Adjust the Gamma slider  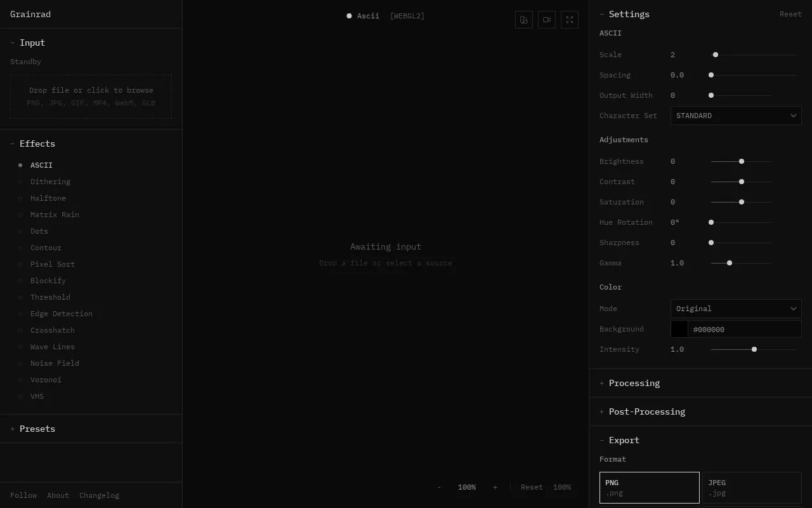pyautogui.click(x=741, y=263)
